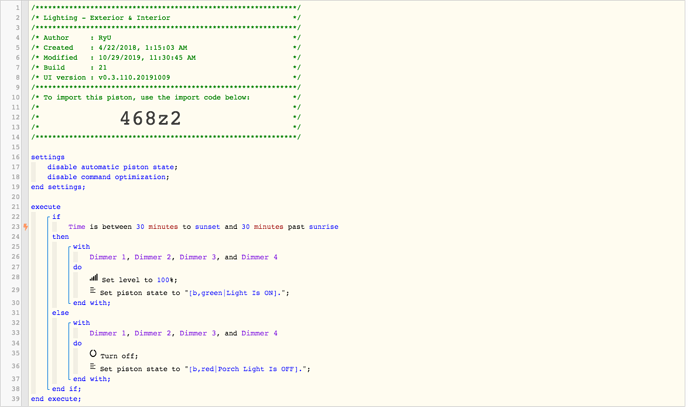This screenshot has width=690, height=408.
Task: Click 'Dimmer 3' in line 33
Action: (x=197, y=333)
